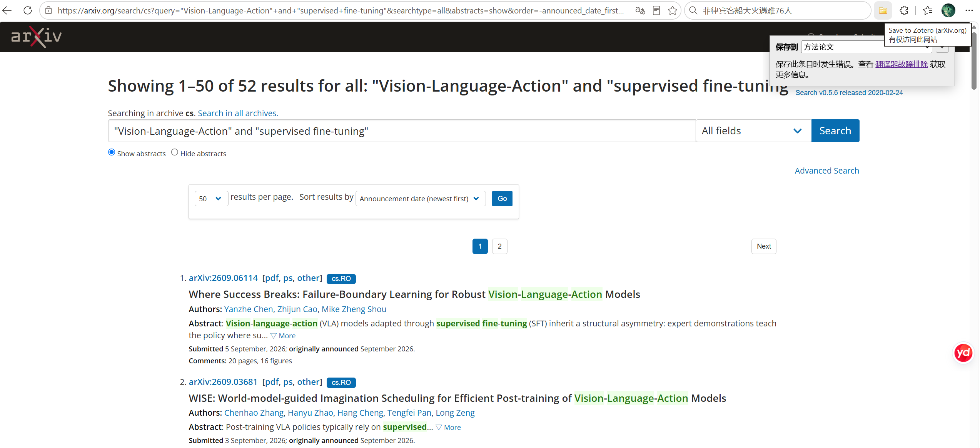Click the Next pagination button
This screenshot has height=448, width=980.
tap(764, 246)
